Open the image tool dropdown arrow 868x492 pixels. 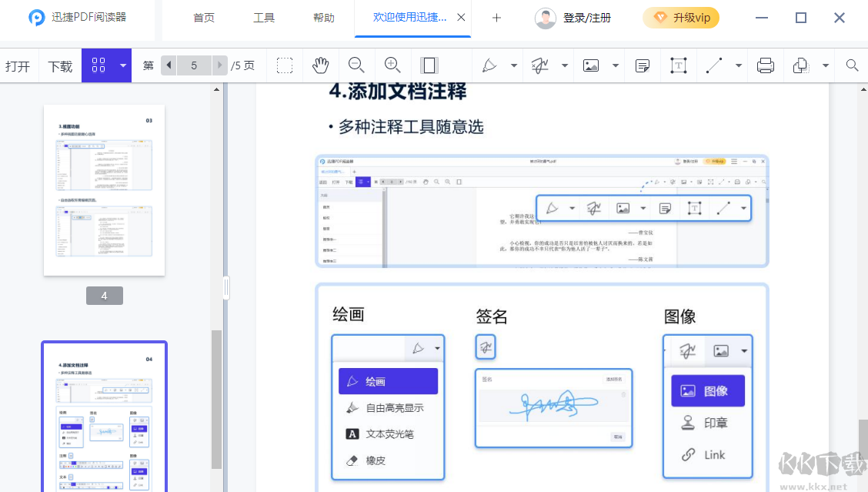[613, 65]
